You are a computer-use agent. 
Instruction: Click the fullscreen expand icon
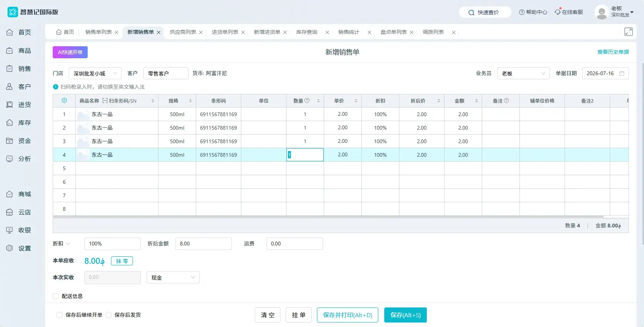click(x=629, y=32)
